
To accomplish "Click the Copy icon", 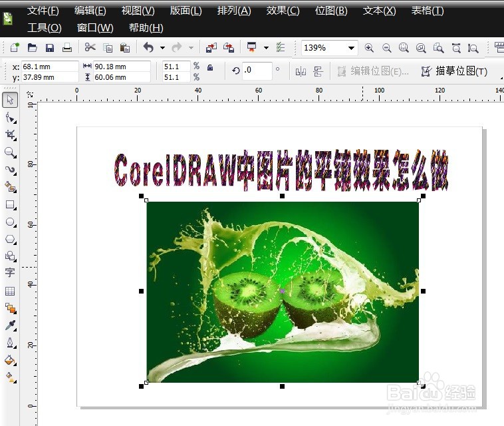I will [x=108, y=48].
